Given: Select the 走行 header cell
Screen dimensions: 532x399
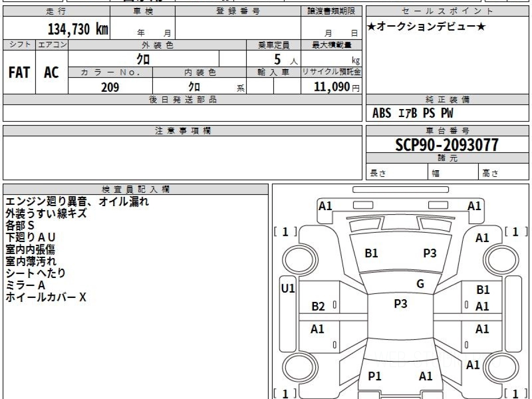Looking at the screenshot, I should [56, 12].
